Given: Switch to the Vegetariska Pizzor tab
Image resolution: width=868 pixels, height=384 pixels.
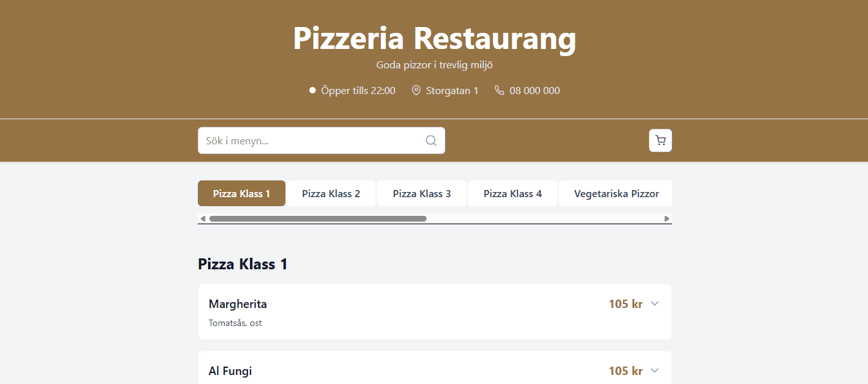Looking at the screenshot, I should pos(615,193).
